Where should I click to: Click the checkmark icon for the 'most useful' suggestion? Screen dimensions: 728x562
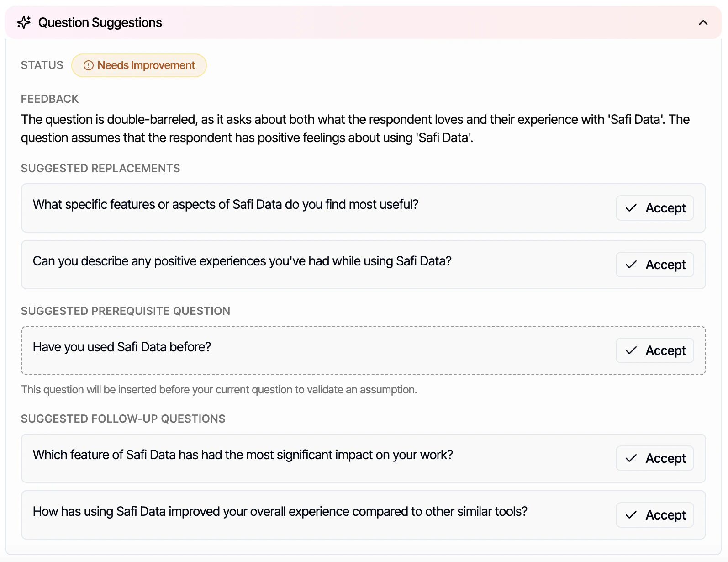point(631,208)
